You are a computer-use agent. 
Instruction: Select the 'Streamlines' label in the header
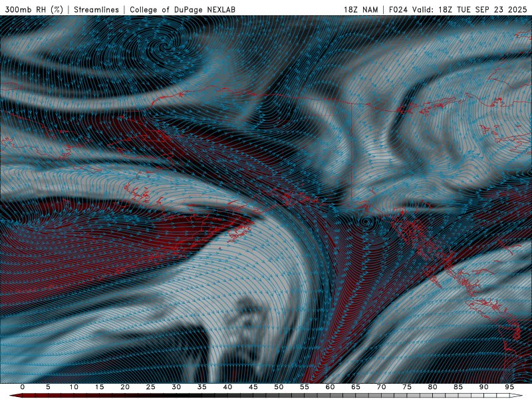(96, 9)
